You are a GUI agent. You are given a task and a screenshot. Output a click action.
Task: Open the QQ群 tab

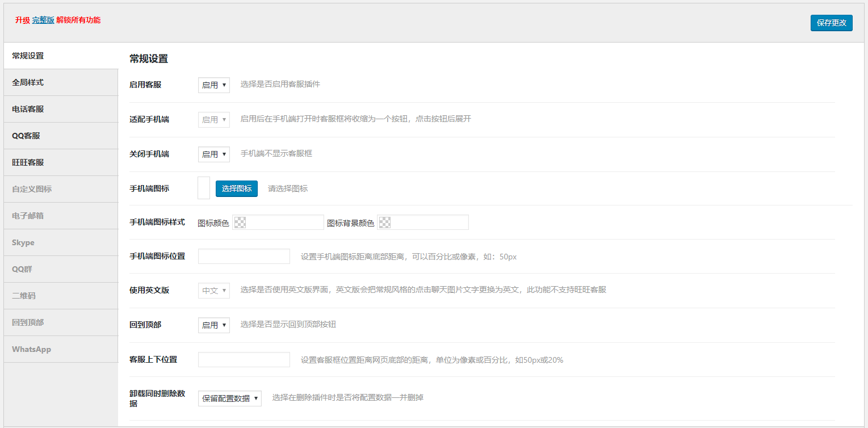click(61, 269)
